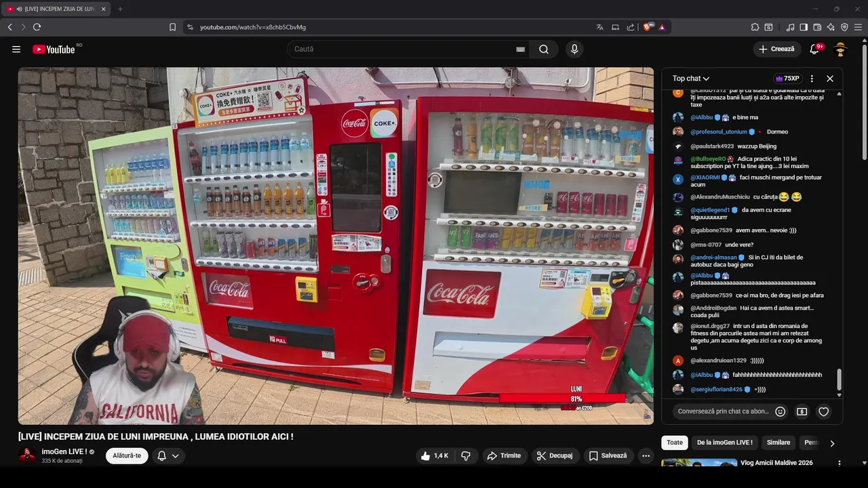The height and width of the screenshot is (488, 868).
Task: Show more filter chips arrow
Action: click(x=832, y=443)
